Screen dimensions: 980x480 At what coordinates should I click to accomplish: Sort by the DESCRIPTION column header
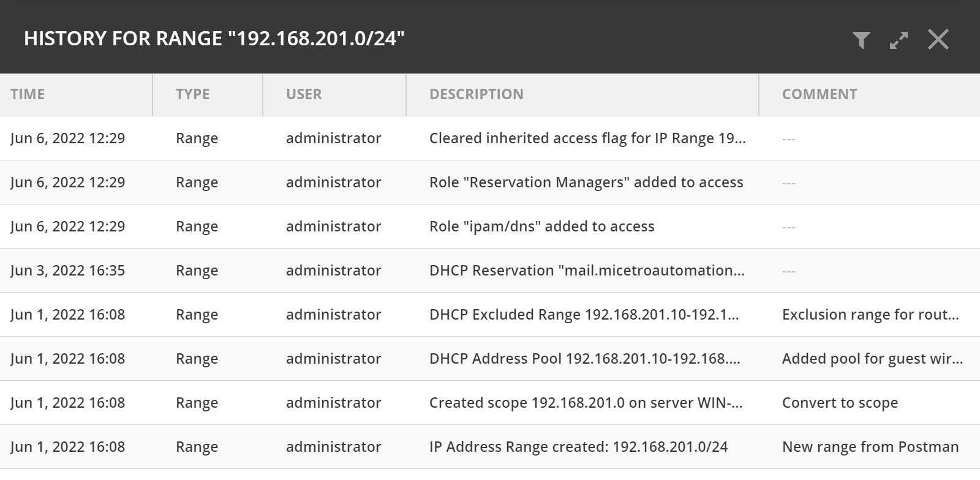[582, 94]
